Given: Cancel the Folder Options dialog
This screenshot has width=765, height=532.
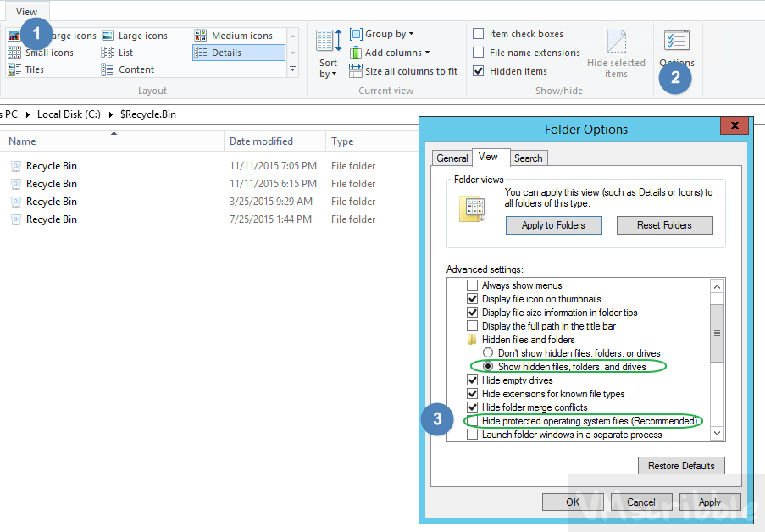Looking at the screenshot, I should [x=641, y=502].
